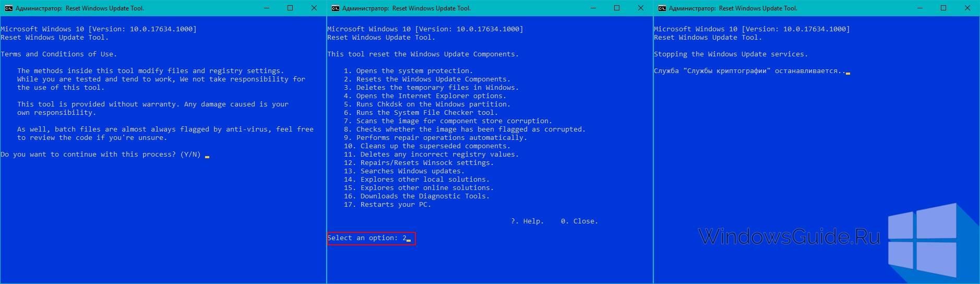Click the left window's title bar text

point(80,8)
